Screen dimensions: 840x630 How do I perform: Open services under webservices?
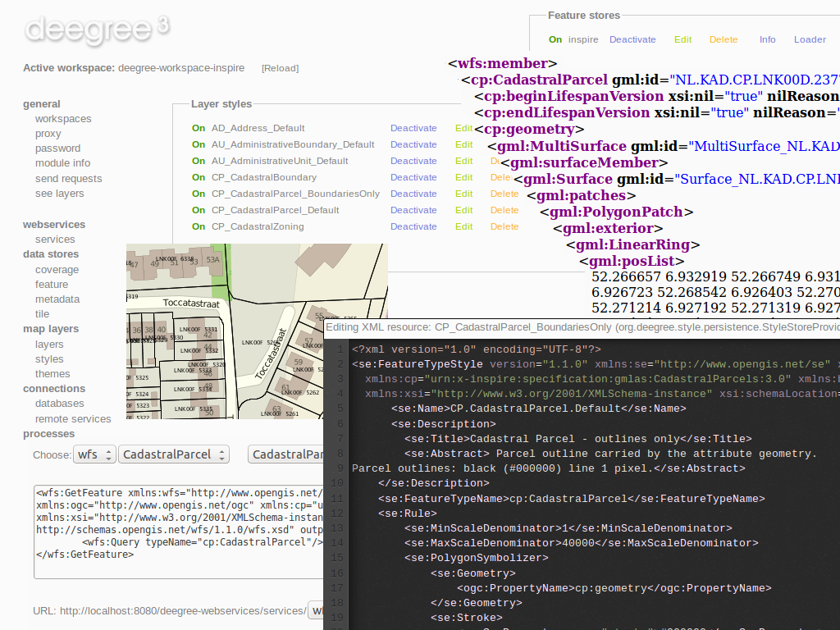click(x=55, y=240)
